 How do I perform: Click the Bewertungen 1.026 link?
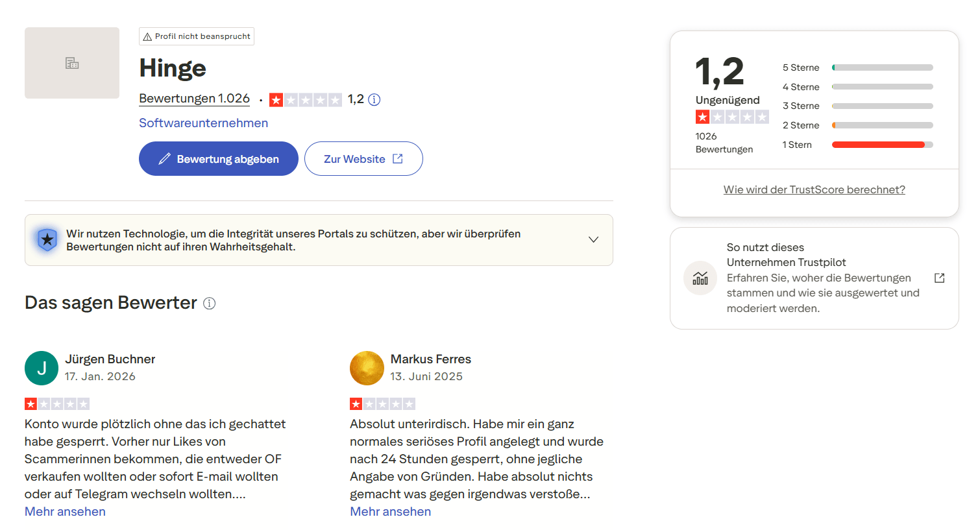click(x=194, y=99)
